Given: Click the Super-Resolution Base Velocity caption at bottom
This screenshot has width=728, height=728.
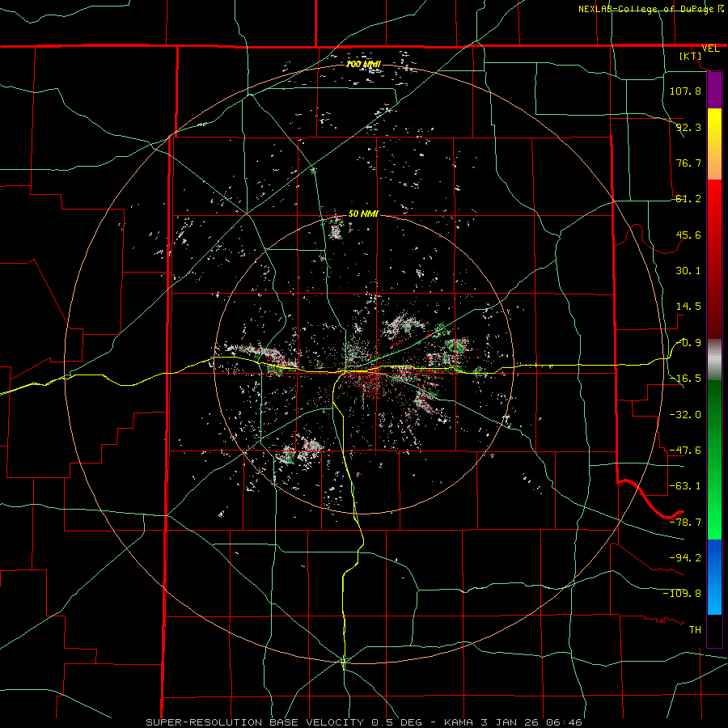Looking at the screenshot, I should (x=363, y=722).
